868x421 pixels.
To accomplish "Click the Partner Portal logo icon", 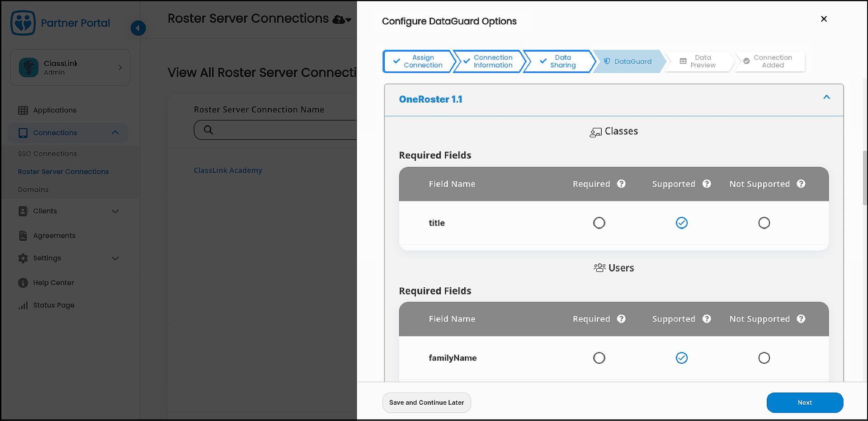I will tap(23, 22).
